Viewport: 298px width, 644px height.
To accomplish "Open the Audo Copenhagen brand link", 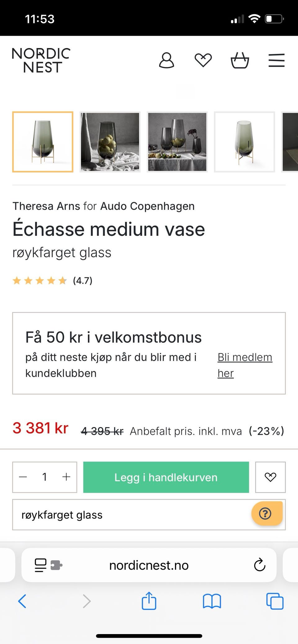I will (x=147, y=206).
